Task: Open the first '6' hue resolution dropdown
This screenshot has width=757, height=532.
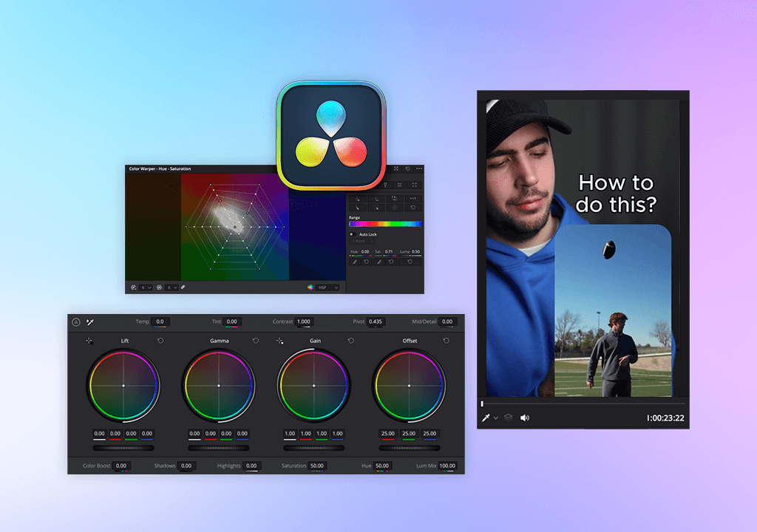Action: (x=146, y=287)
